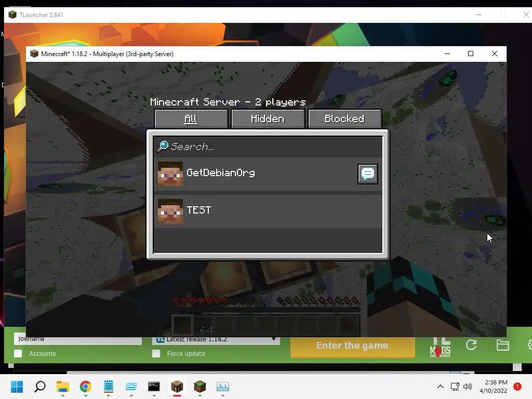This screenshot has height=399, width=532.
Task: Enable the Force update checkbox
Action: click(x=156, y=353)
